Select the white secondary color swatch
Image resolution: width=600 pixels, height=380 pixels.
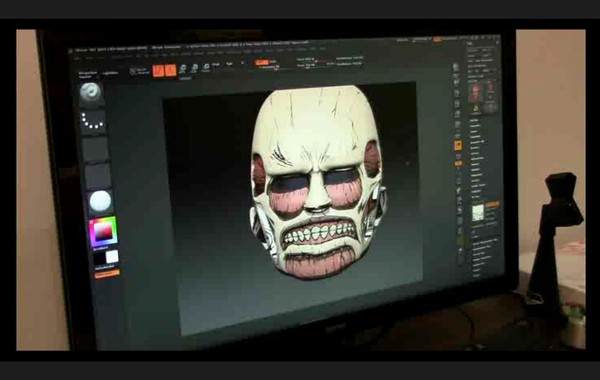click(112, 257)
